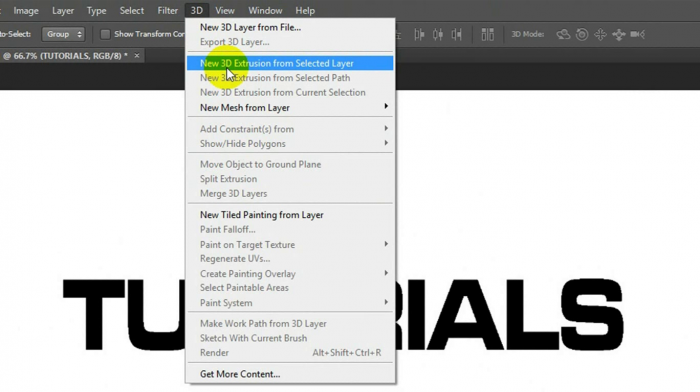The image size is (700, 392).
Task: Expand the Create Painting Overlay submenu
Action: click(x=290, y=274)
